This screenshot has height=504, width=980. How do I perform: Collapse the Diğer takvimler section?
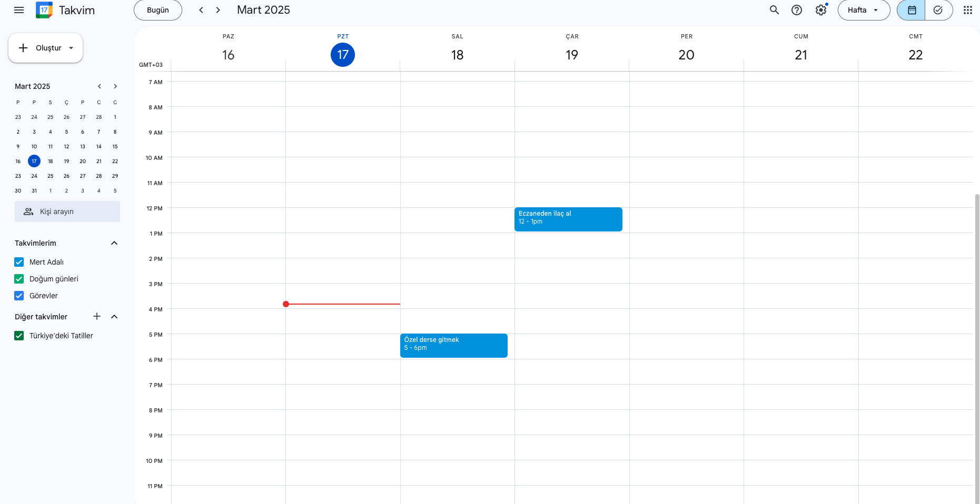(x=114, y=316)
